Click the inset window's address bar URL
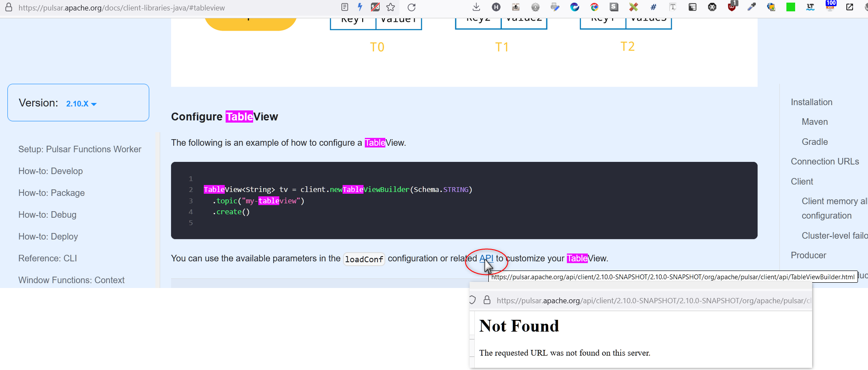 [x=654, y=301]
